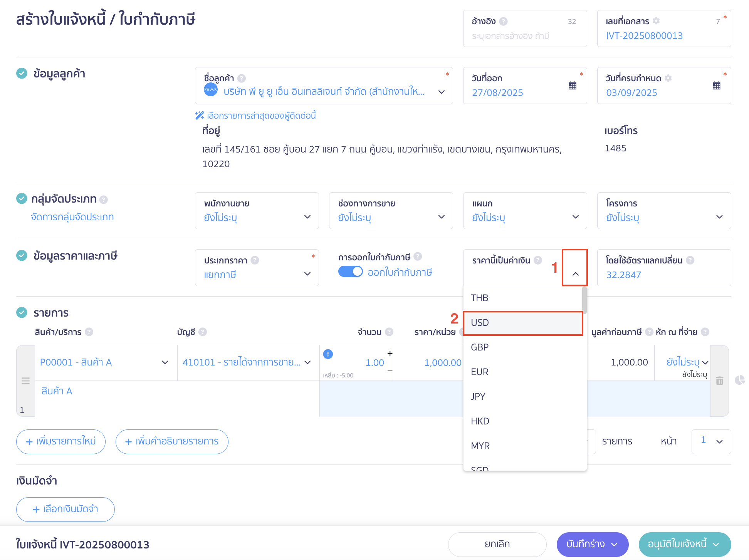This screenshot has height=560, width=749.
Task: Click the pie chart icon beside item row
Action: (x=739, y=380)
